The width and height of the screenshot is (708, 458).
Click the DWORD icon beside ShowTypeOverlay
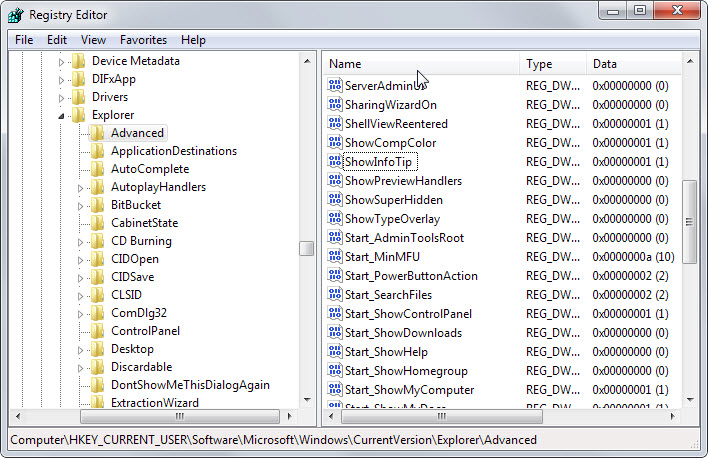[335, 218]
